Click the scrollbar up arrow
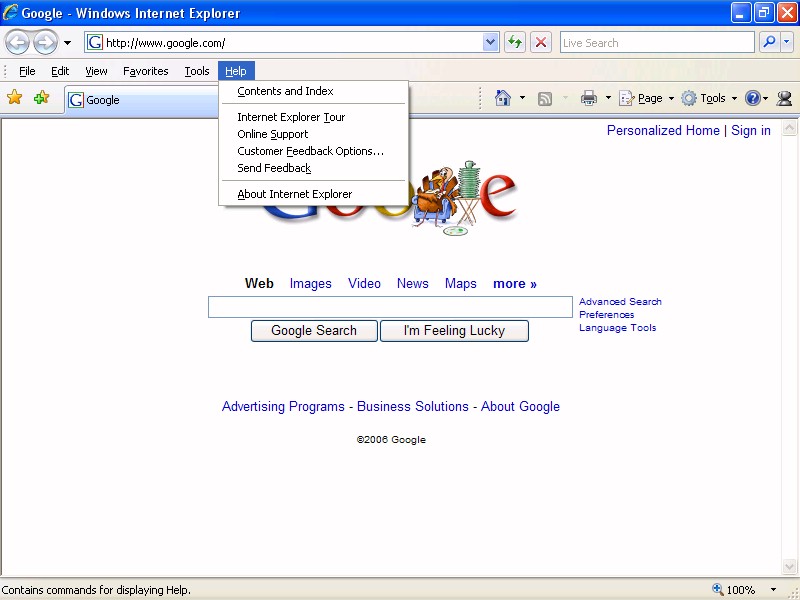Viewport: 800px width, 600px height. 789,128
